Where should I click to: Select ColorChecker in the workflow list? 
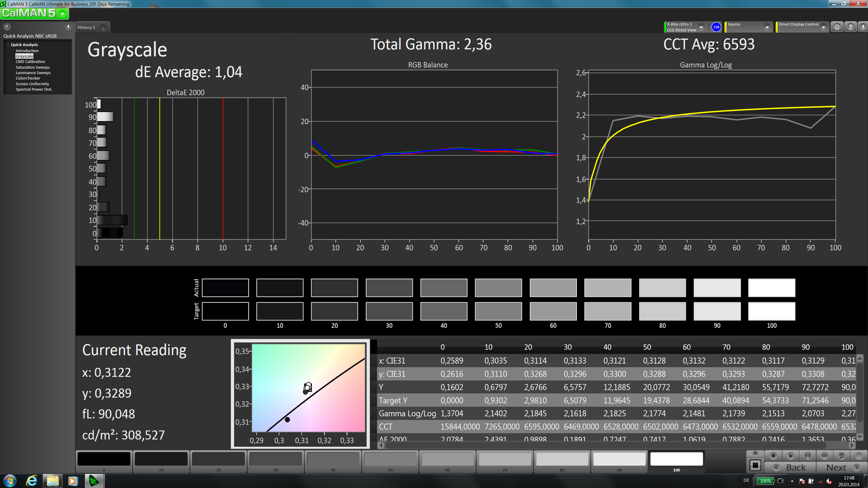[28, 78]
